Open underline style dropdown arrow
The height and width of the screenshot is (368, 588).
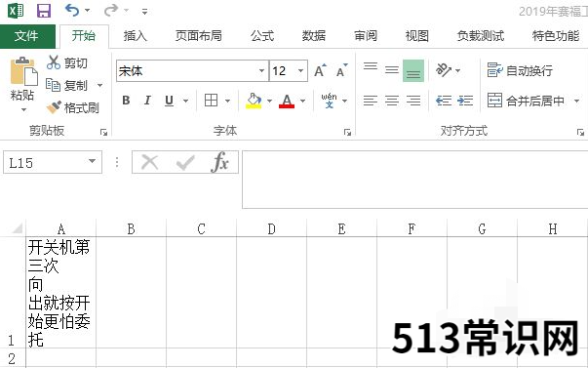(x=185, y=101)
